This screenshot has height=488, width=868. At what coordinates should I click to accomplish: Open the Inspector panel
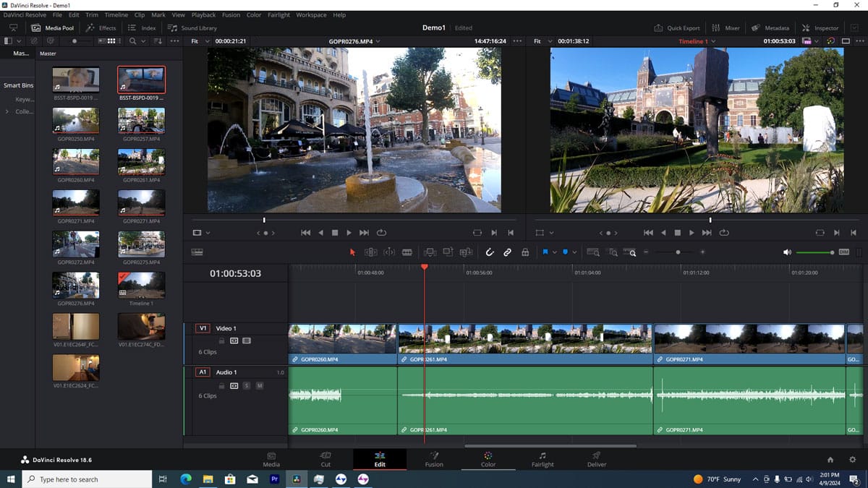(820, 27)
